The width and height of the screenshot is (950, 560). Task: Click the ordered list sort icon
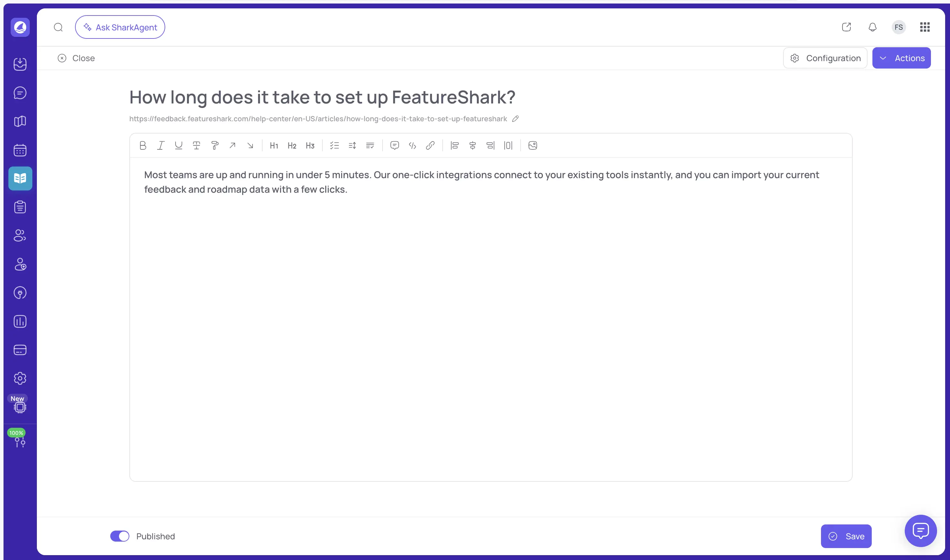pos(352,146)
